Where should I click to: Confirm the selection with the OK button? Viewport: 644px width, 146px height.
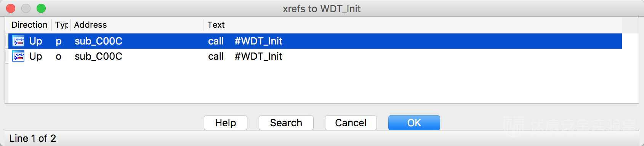pyautogui.click(x=414, y=123)
